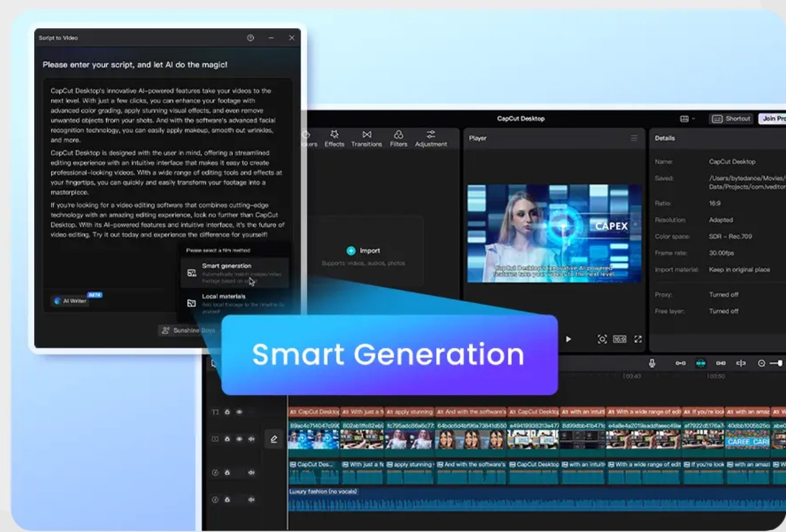Screen dimensions: 786x532
Task: Open the Transitions panel
Action: coord(367,138)
